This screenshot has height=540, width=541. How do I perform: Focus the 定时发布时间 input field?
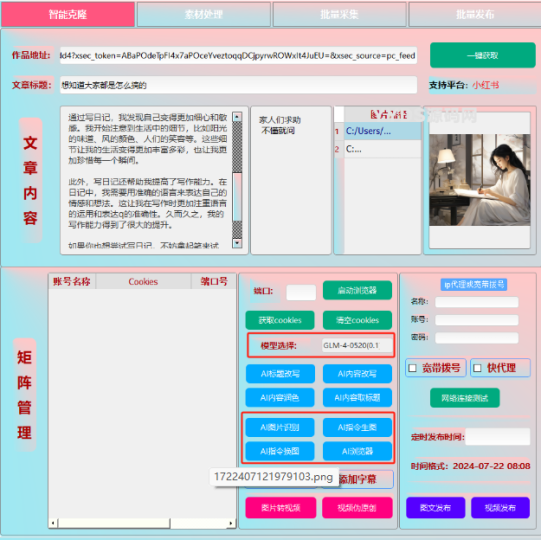[498, 437]
